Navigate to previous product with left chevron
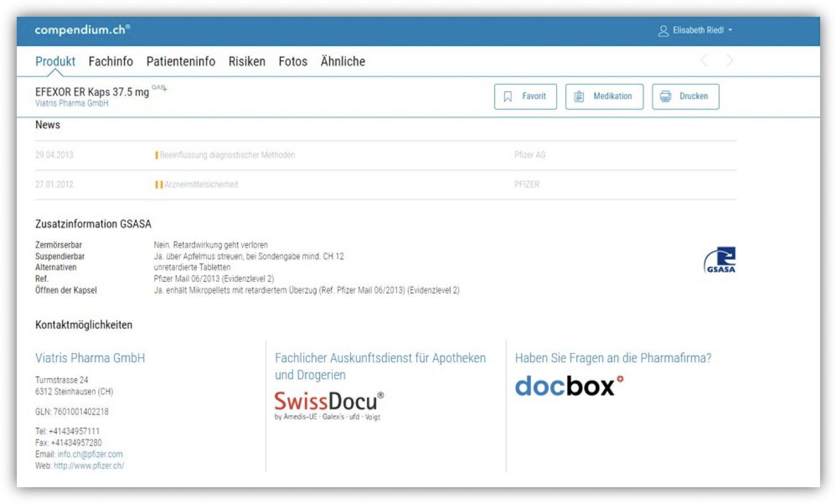This screenshot has width=836, height=504. 704,60
